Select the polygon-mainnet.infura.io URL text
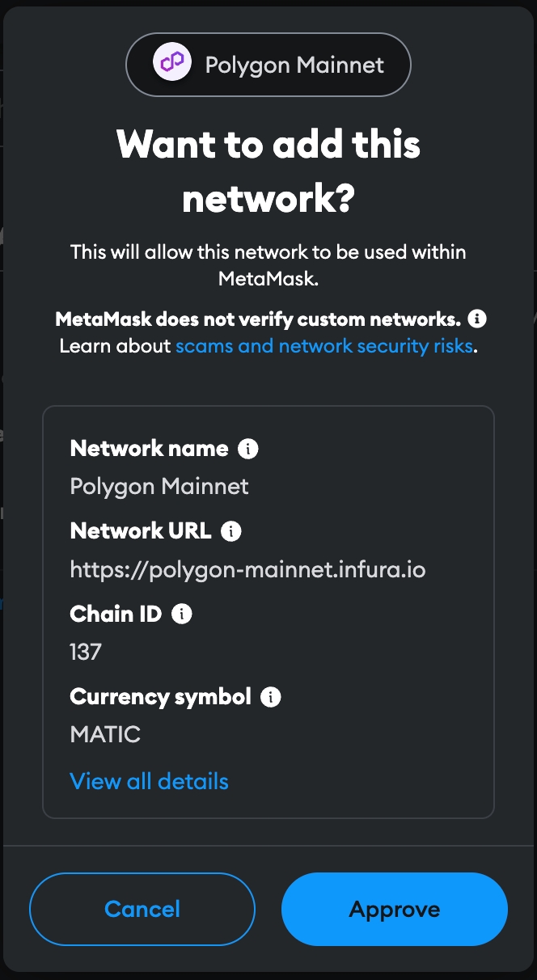The width and height of the screenshot is (537, 980). pos(247,570)
